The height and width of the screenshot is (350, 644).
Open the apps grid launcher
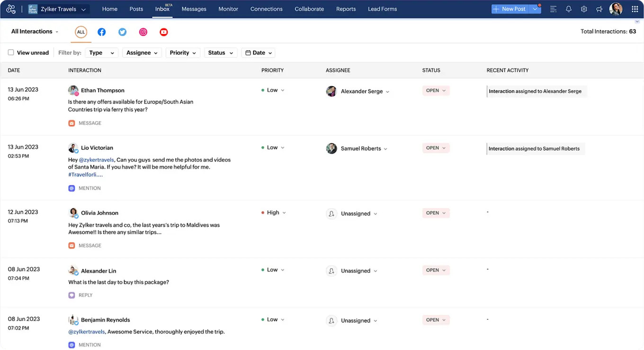click(x=634, y=9)
